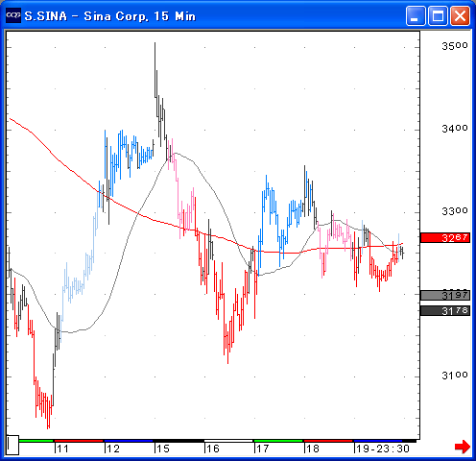Click the 3500 price scale label
Viewport: 476px width, 461px height.
(455, 46)
